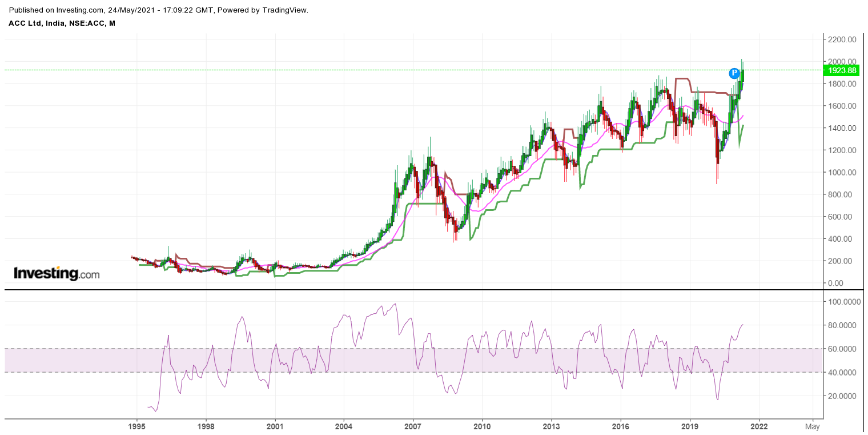Image resolution: width=868 pixels, height=435 pixels.
Task: Click the blue P marker on the chart
Action: [x=734, y=73]
